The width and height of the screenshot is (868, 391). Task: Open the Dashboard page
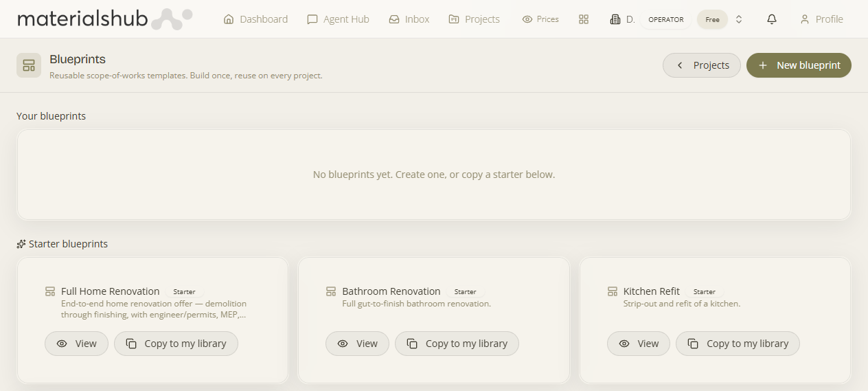(255, 19)
